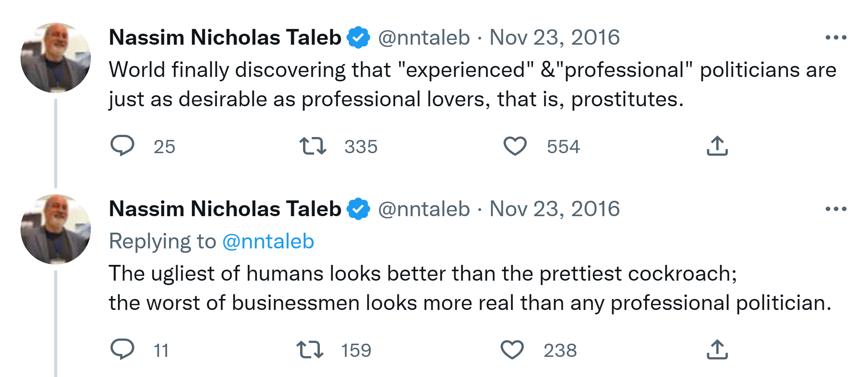Click the @nntaleb handle on second tweet header

point(424,209)
